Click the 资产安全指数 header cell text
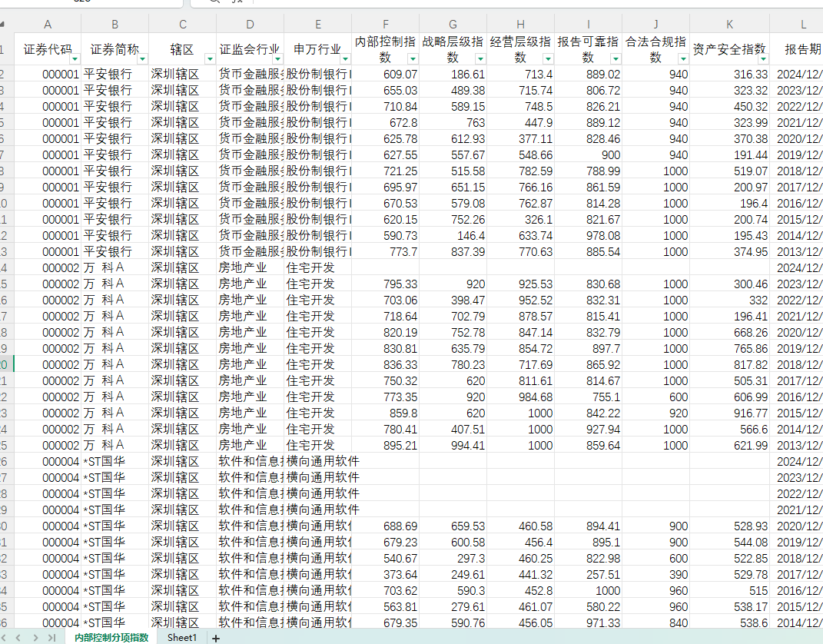 729,49
